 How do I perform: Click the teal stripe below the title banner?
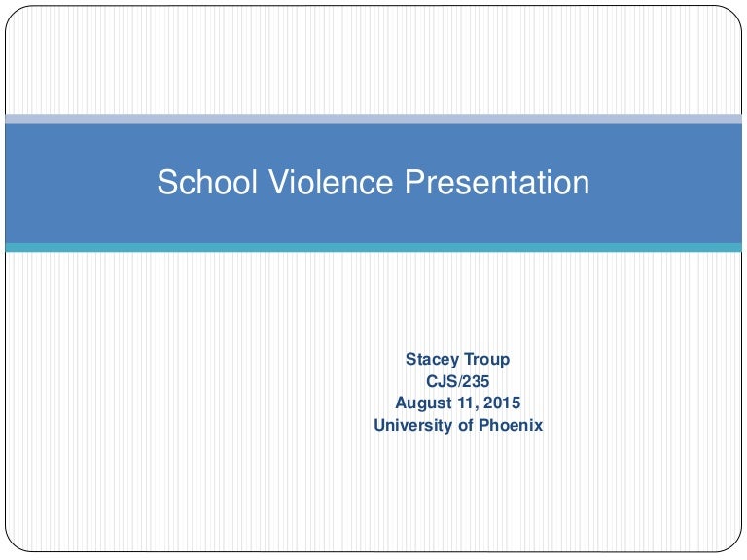(x=373, y=248)
